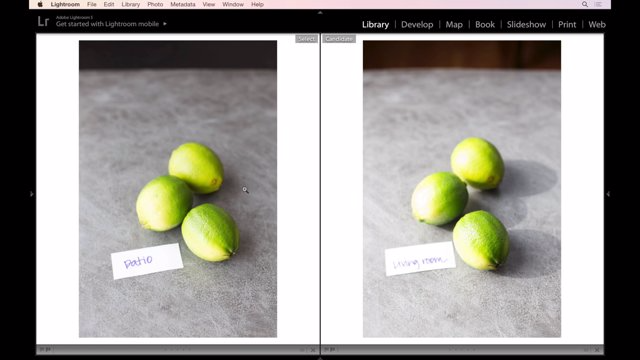640x360 pixels.
Task: Show the left panel group
Action: coord(32,194)
